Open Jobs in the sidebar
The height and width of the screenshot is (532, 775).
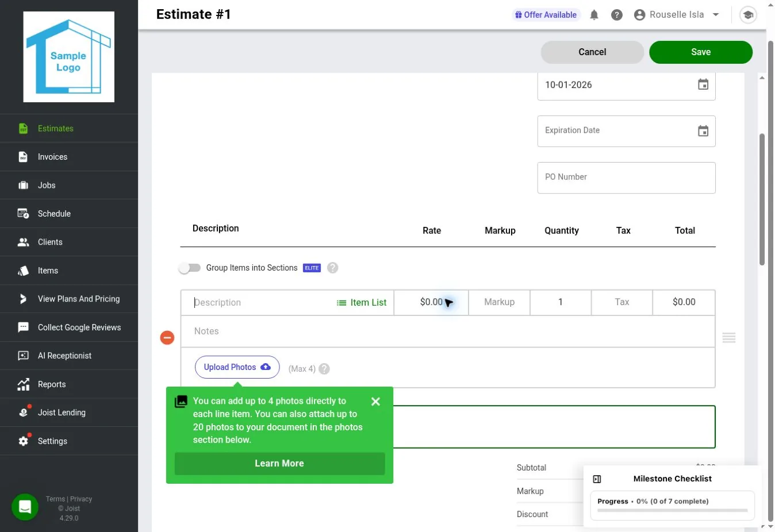pyautogui.click(x=69, y=185)
